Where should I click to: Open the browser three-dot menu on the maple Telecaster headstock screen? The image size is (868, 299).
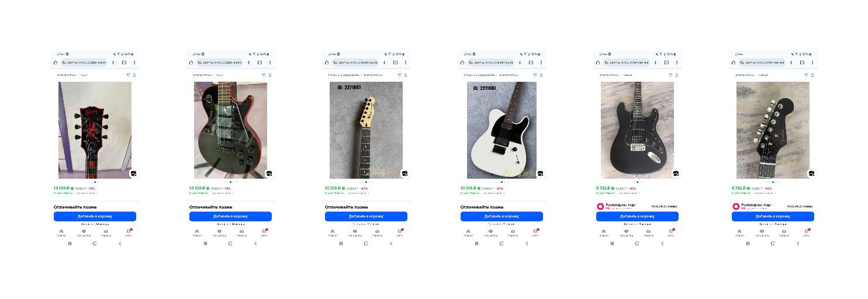406,62
